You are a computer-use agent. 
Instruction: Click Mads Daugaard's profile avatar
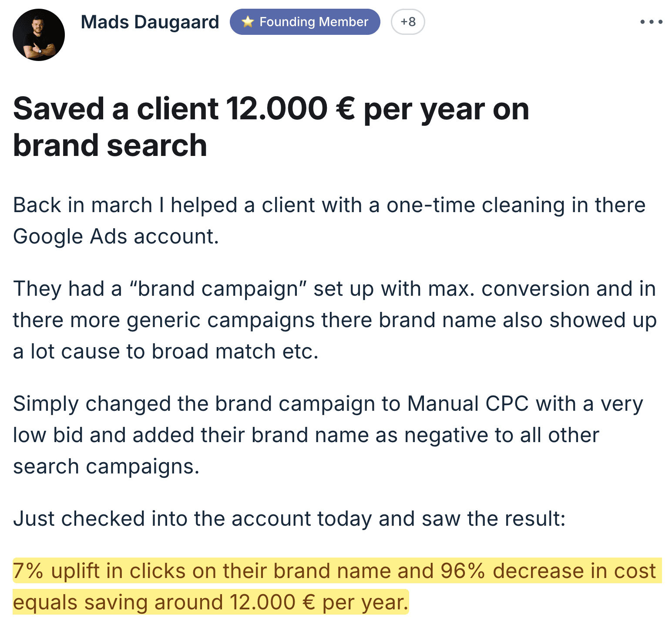click(39, 35)
